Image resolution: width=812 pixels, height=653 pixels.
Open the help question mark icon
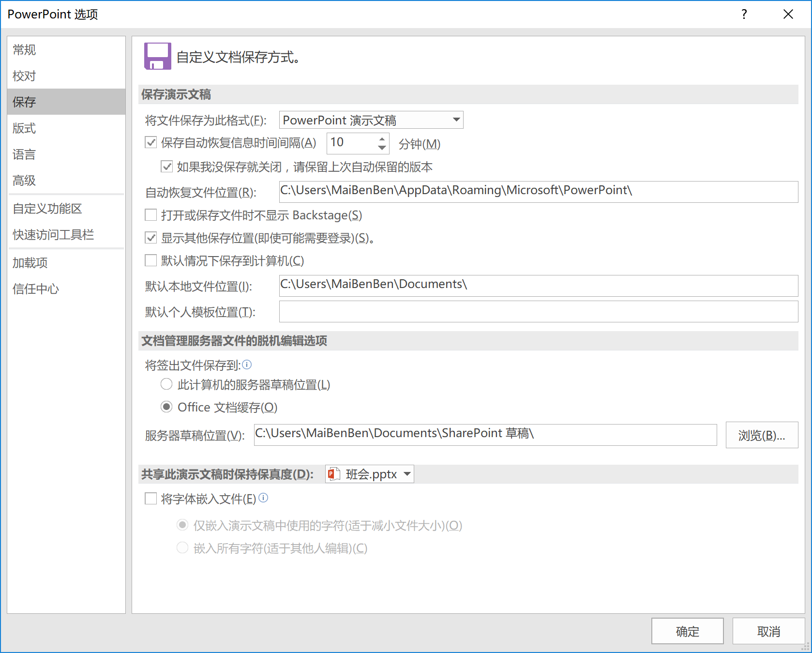coord(744,14)
